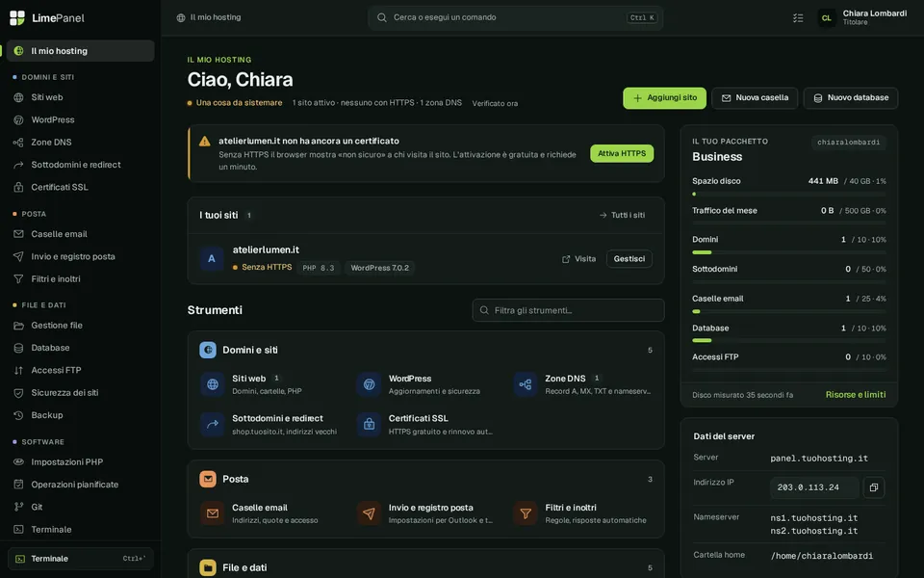Open Invio e registro posta icon
Screen dimensions: 924x578
tap(369, 513)
